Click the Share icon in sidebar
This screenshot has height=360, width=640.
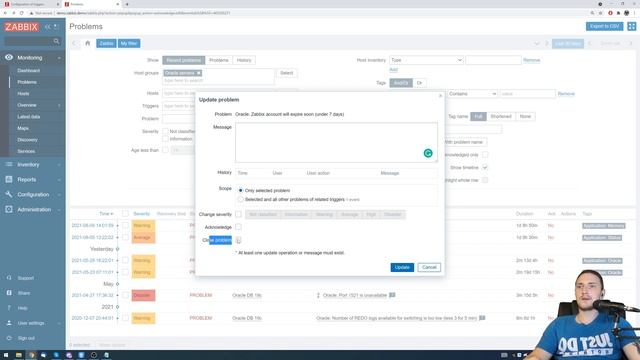[x=9, y=293]
